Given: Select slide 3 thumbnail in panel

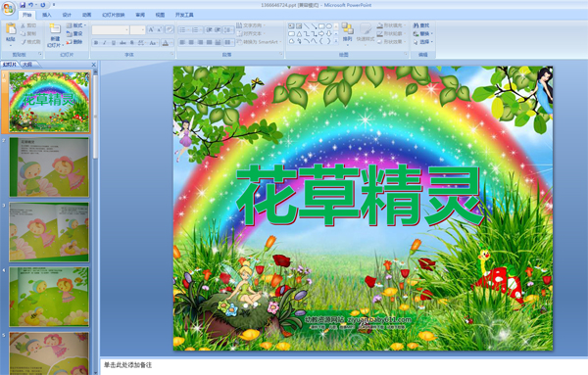Looking at the screenshot, I should pos(49,232).
